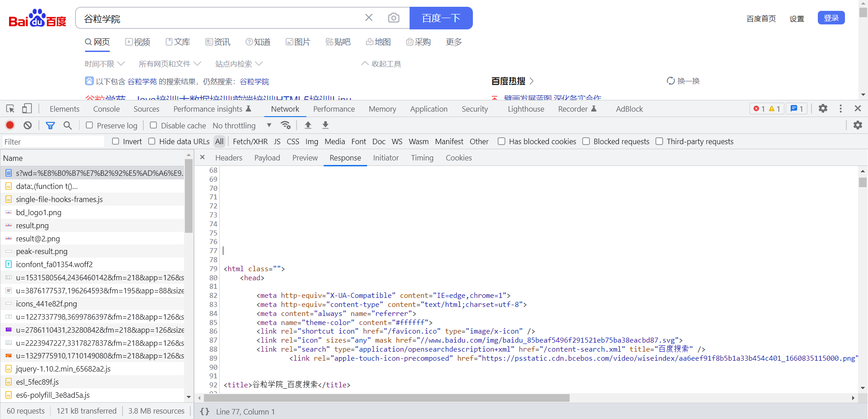
Task: Expand 站点内检索 dropdown
Action: [239, 64]
